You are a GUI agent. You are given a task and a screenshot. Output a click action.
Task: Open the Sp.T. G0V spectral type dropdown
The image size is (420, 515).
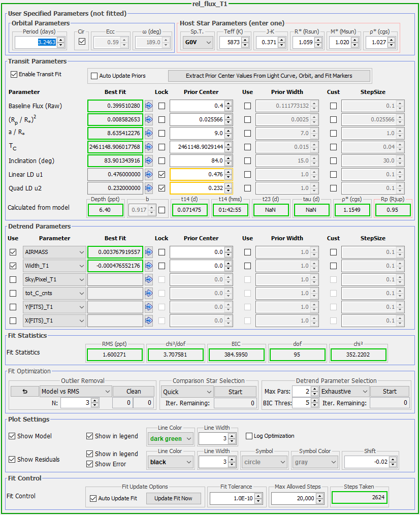(197, 43)
